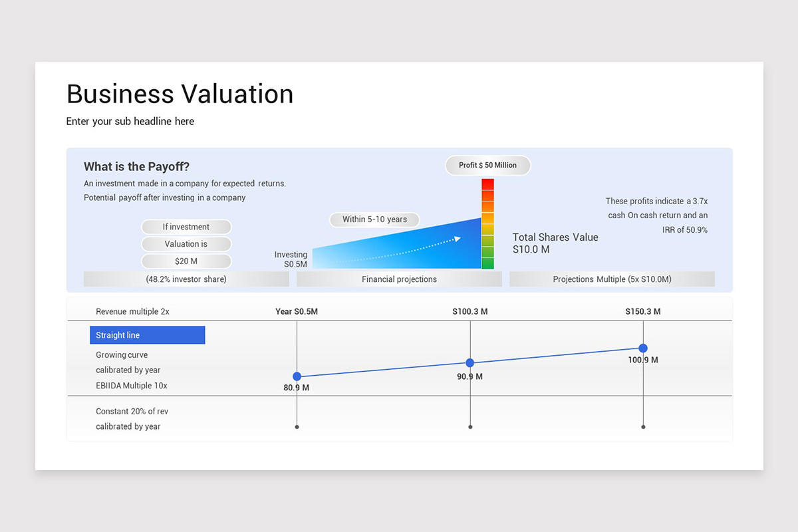Click the Within 5-10 years label
Screen dimensions: 798x532
point(374,219)
